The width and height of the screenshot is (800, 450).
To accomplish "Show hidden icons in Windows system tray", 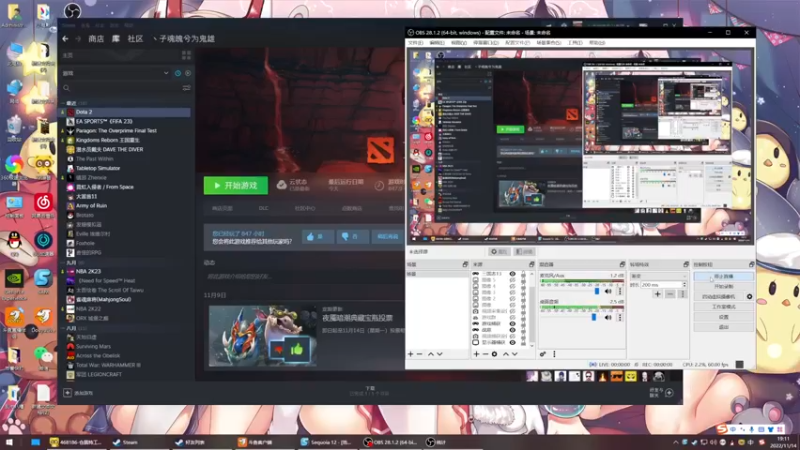I will click(x=676, y=442).
